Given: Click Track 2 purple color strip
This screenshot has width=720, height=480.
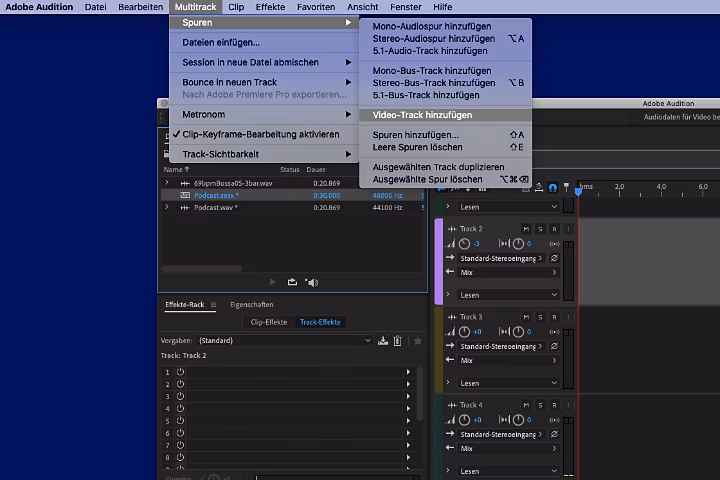Looking at the screenshot, I should click(x=439, y=262).
